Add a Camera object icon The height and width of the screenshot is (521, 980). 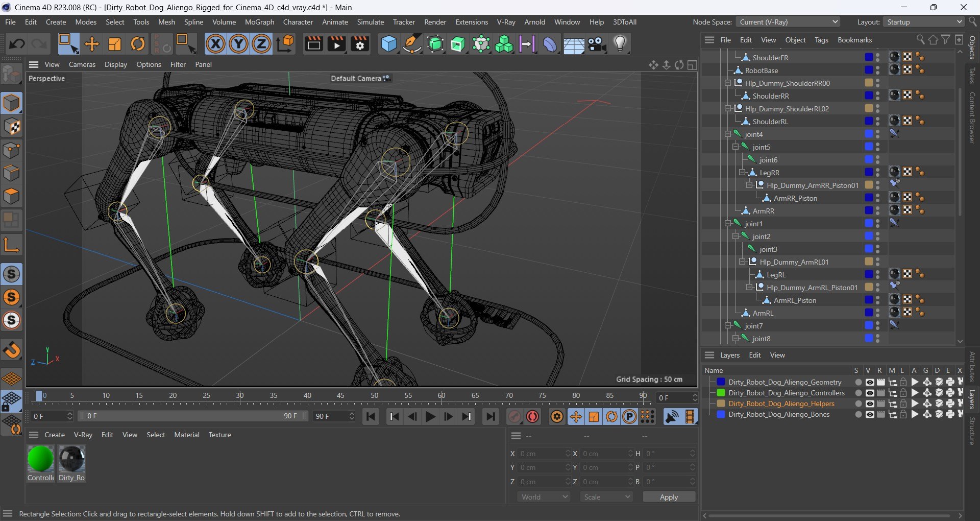(x=597, y=44)
